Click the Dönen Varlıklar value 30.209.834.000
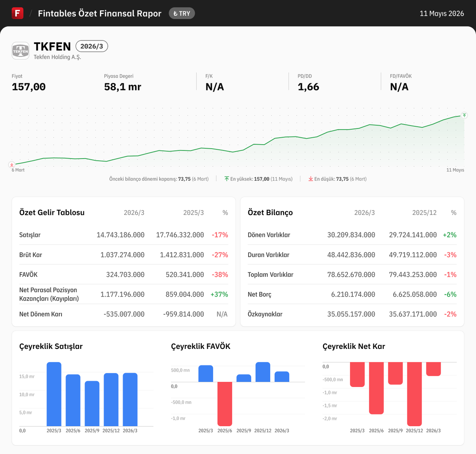The image size is (476, 454). tap(351, 235)
